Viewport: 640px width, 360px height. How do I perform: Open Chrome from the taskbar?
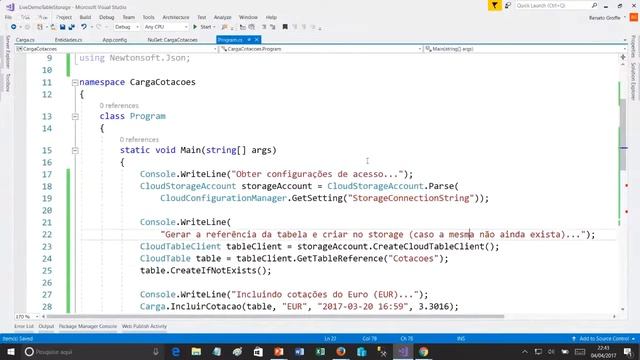pos(424,351)
